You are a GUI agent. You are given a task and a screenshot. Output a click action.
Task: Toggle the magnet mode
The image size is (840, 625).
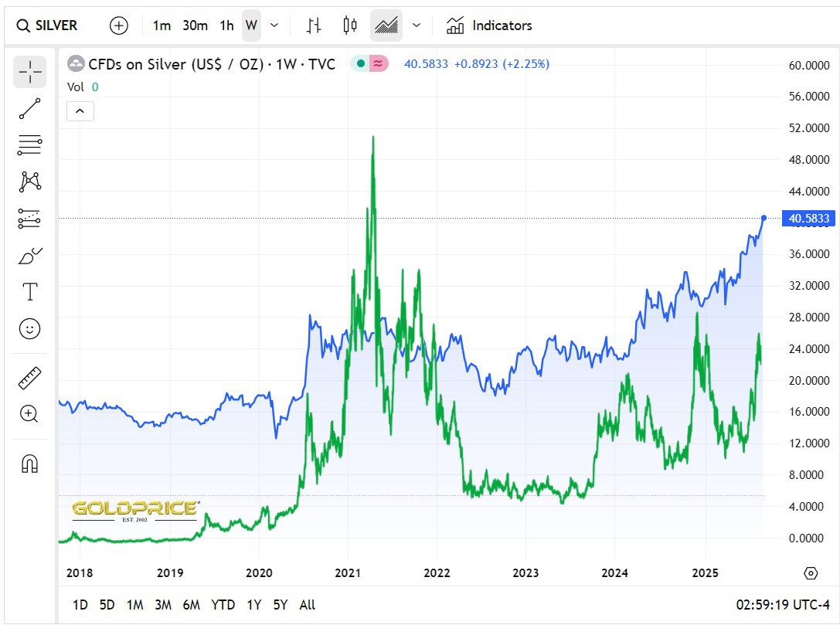(x=30, y=464)
